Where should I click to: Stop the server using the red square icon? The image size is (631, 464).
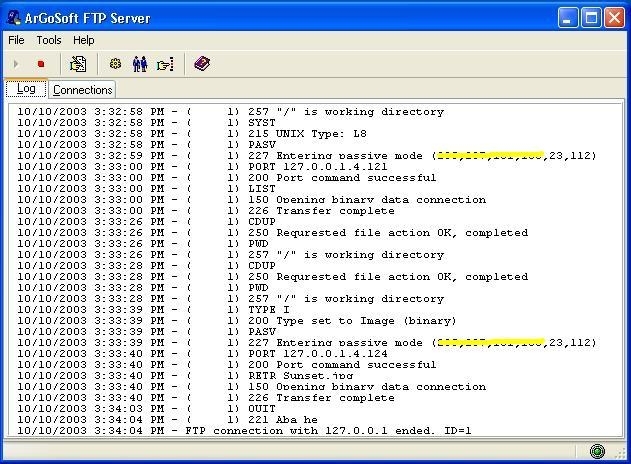coord(41,64)
